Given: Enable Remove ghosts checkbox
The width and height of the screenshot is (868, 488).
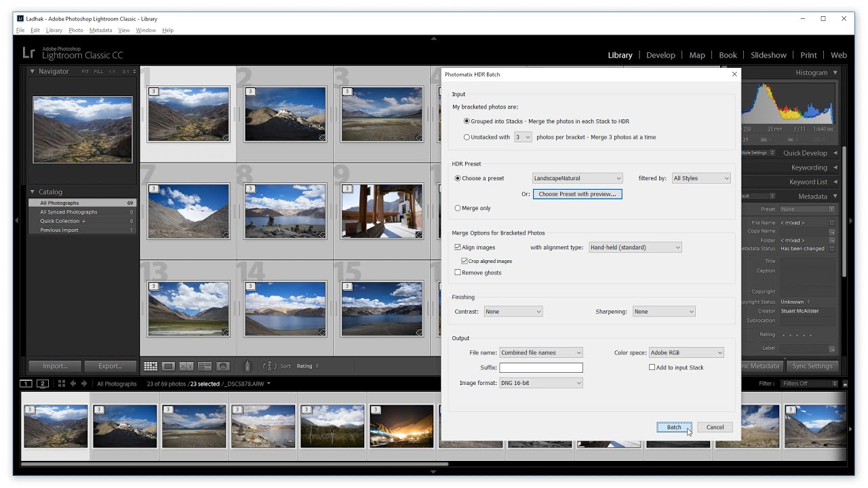Looking at the screenshot, I should (x=458, y=272).
